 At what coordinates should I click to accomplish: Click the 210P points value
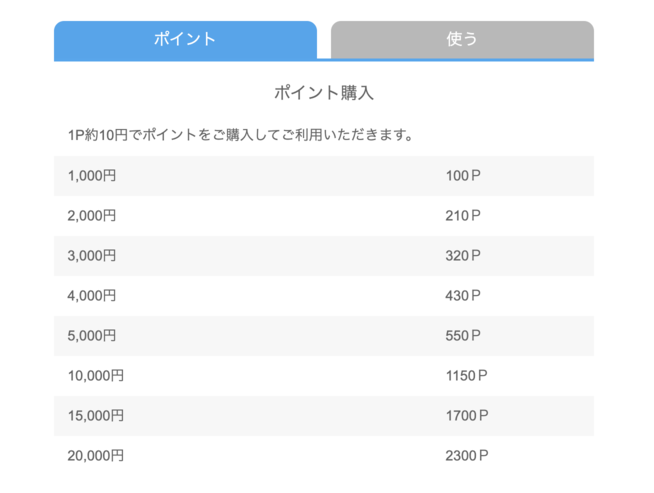point(463,216)
